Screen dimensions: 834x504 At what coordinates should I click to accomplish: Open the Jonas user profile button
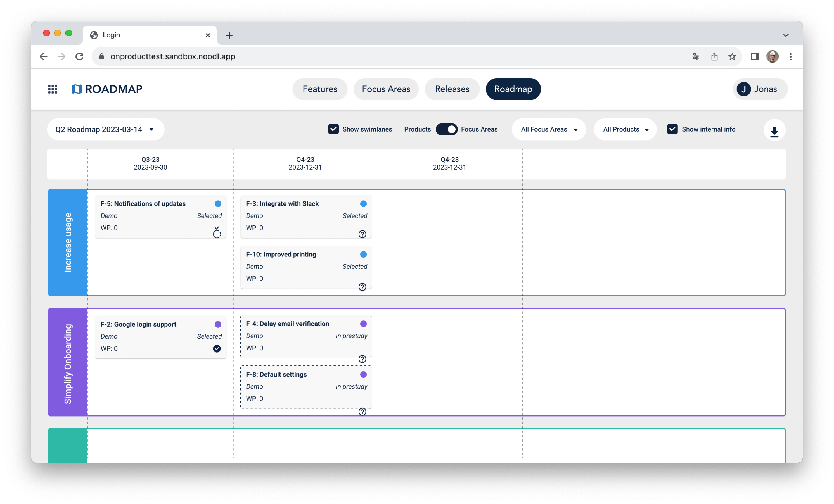(760, 89)
